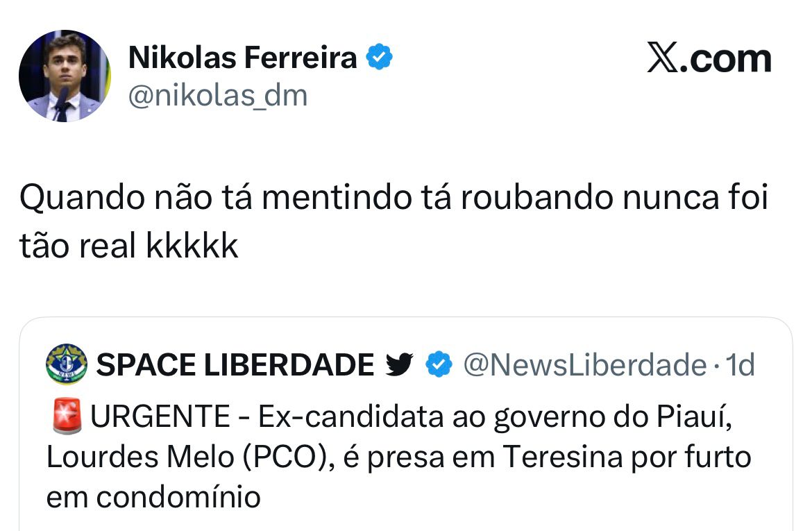This screenshot has height=531, width=812.
Task: Click the verified badge beside SPACE LIBERDADE
Action: 438,364
